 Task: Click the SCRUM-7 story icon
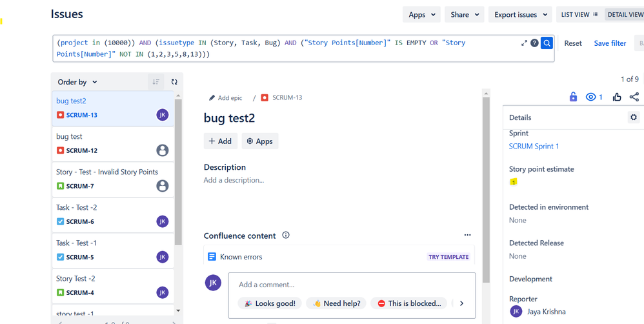60,186
